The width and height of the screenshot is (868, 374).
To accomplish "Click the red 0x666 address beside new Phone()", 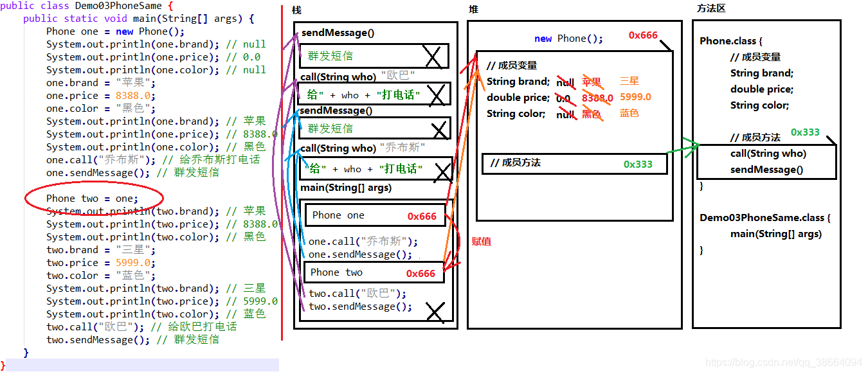I will [x=644, y=35].
